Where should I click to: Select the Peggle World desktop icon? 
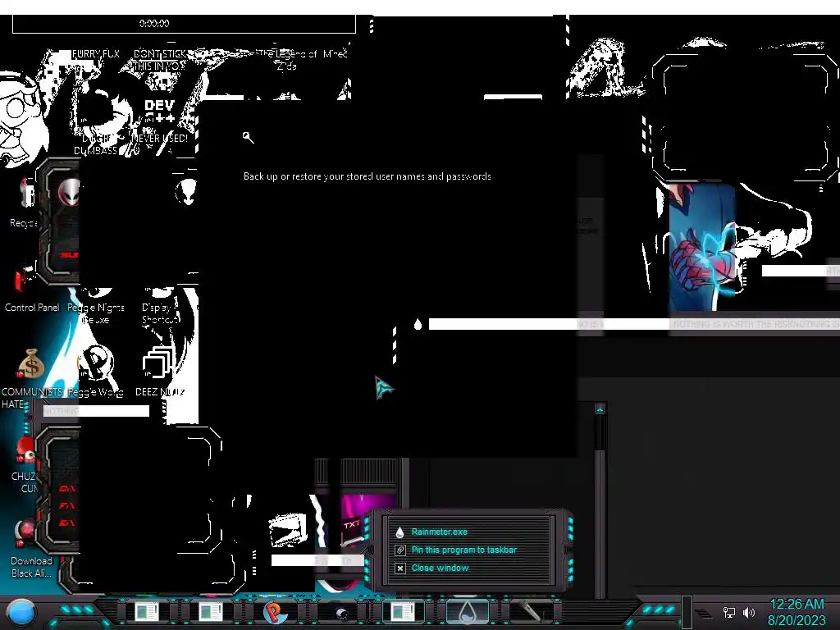(x=95, y=372)
